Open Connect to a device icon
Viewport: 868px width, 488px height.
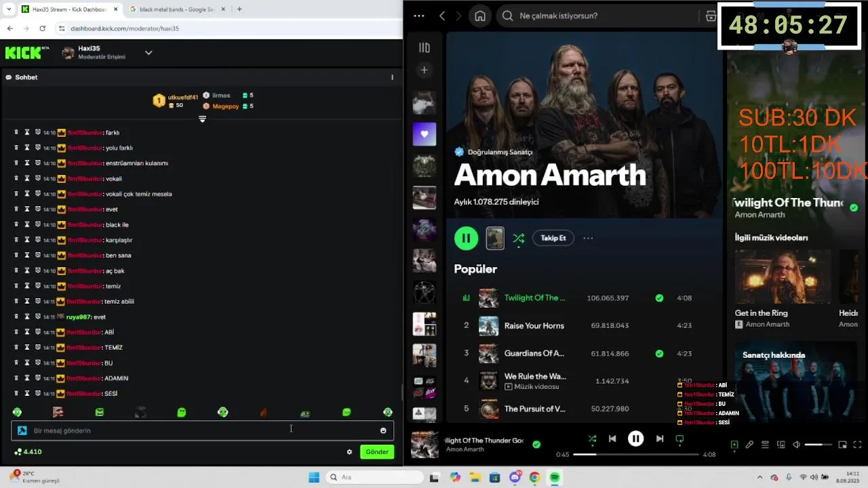(781, 445)
